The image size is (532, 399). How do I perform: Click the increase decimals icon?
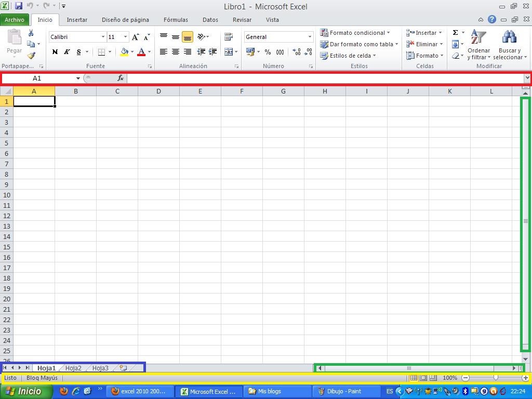[296, 52]
